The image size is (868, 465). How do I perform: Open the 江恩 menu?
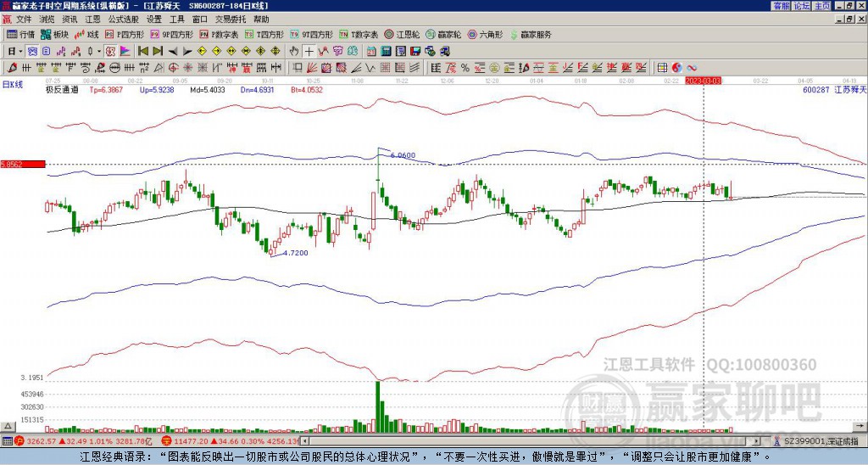(93, 20)
